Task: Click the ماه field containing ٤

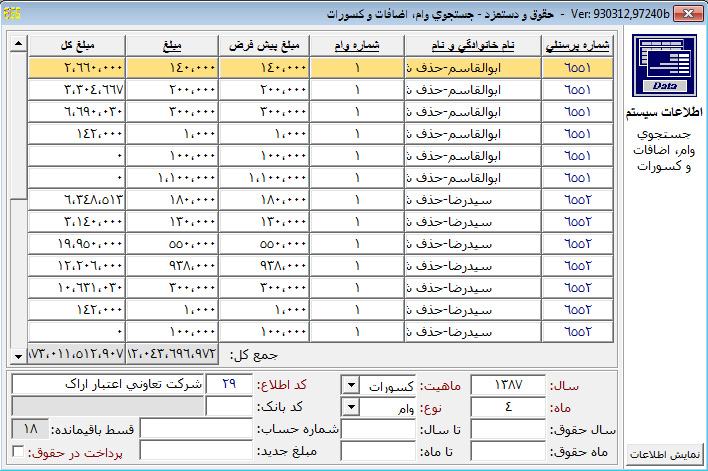Action: click(x=508, y=407)
